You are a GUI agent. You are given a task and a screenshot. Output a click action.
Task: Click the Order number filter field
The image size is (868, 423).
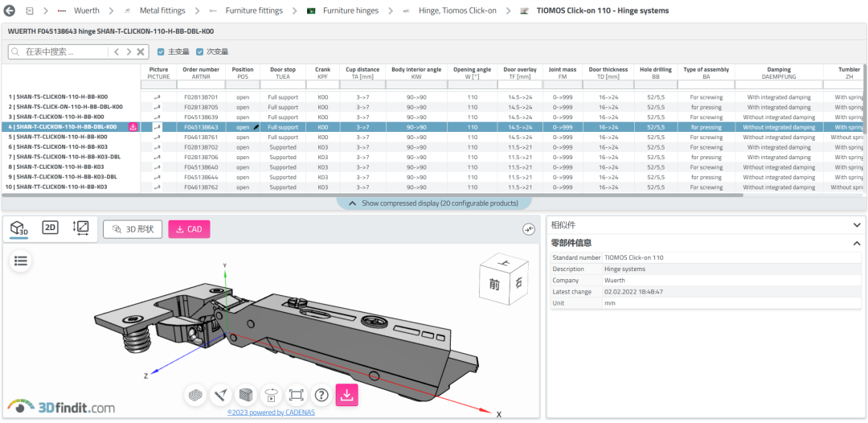pos(201,84)
